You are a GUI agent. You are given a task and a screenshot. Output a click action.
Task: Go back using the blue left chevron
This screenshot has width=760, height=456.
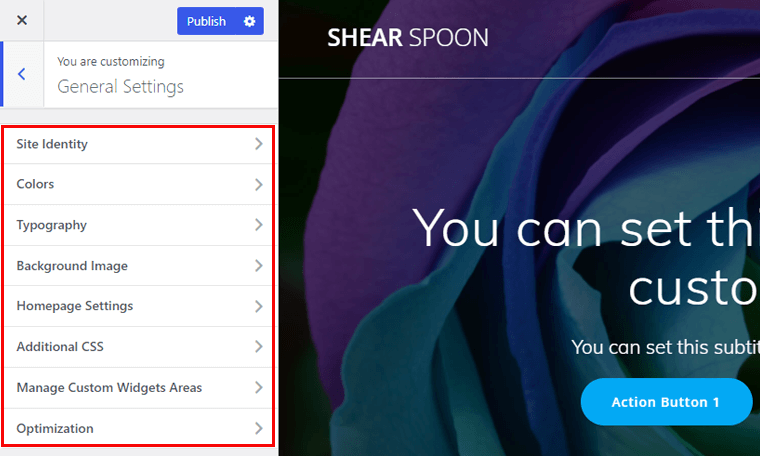tap(22, 74)
